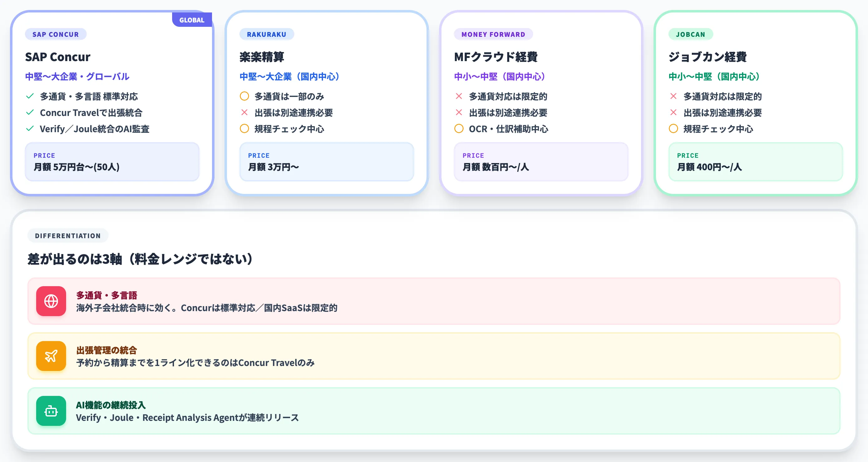The width and height of the screenshot is (868, 462).
Task: Click the text Verify・Joule・Receipt Analysis Agentが連続リリース
Action: [x=187, y=417]
